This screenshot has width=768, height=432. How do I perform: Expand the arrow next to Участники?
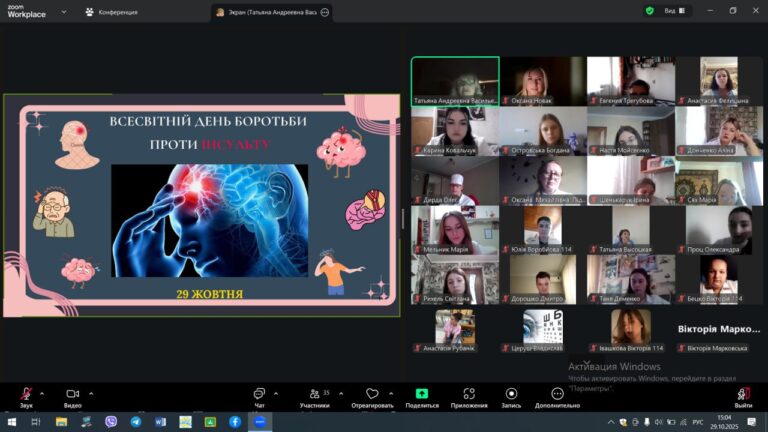point(339,393)
